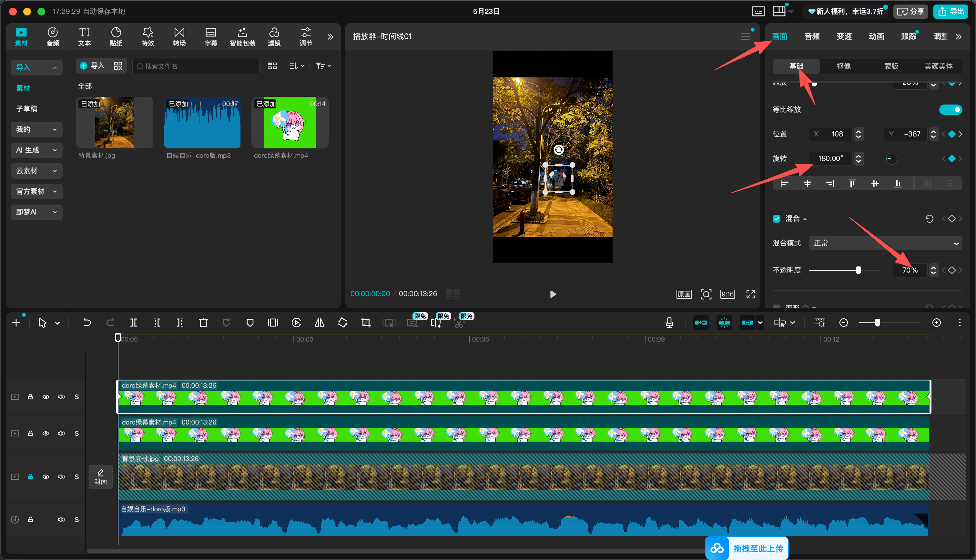The height and width of the screenshot is (560, 976).
Task: Click the keyboard shortcuts icon in title bar
Action: point(758,11)
